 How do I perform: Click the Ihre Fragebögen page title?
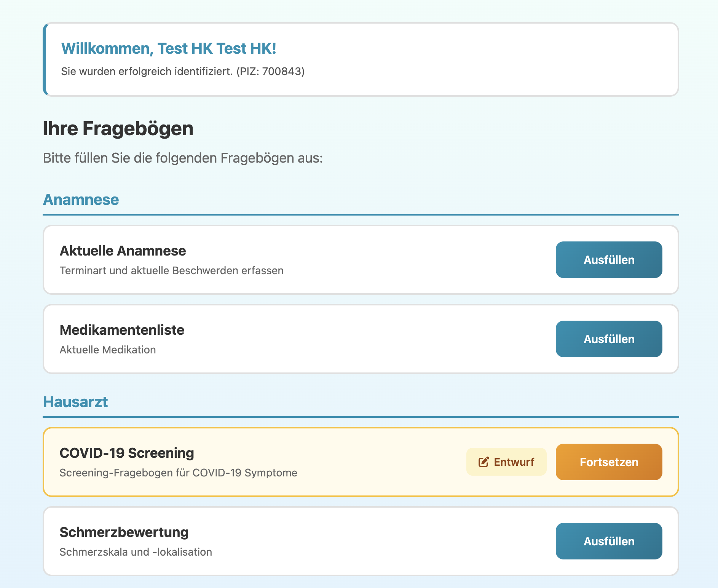pyautogui.click(x=118, y=128)
